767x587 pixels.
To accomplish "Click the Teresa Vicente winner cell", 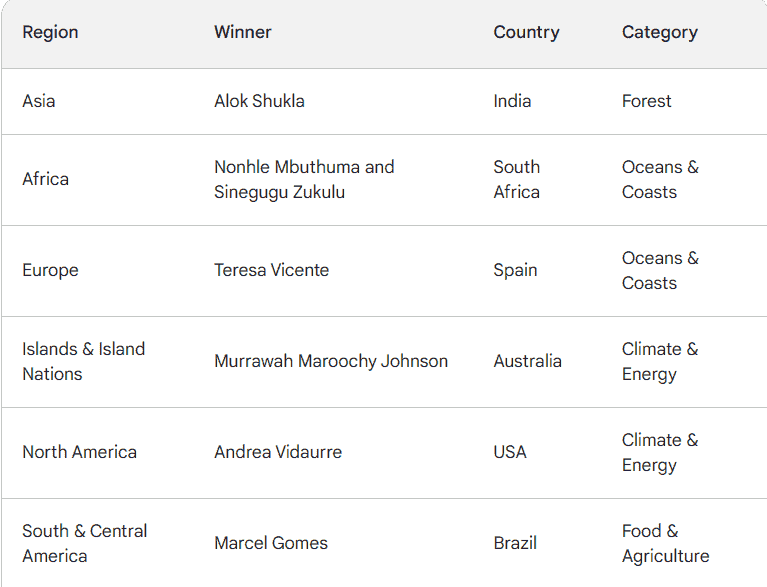I will pyautogui.click(x=271, y=271).
